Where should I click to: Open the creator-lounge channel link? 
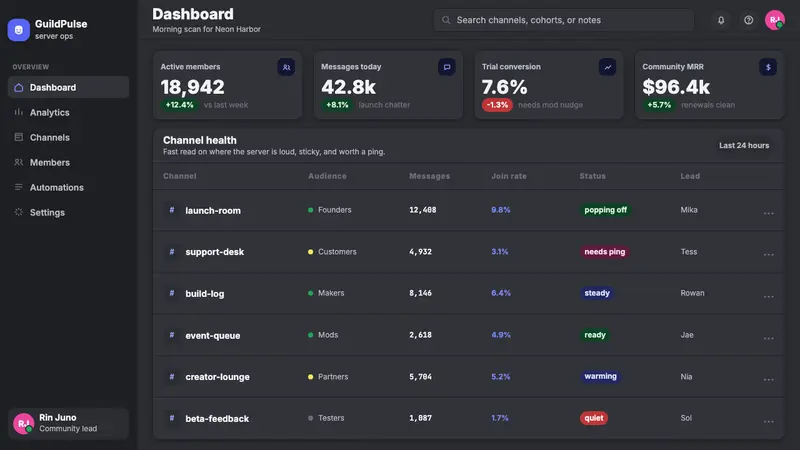(x=217, y=377)
